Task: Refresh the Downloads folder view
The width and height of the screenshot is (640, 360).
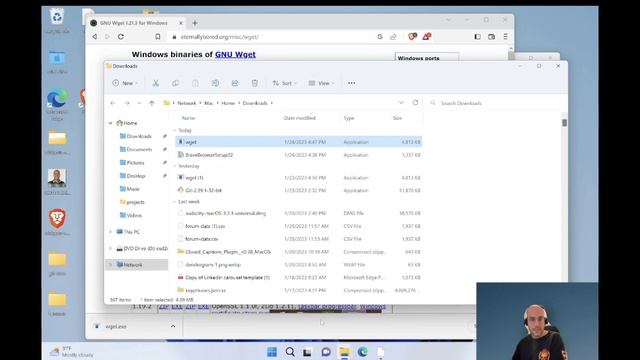Action: click(x=415, y=103)
